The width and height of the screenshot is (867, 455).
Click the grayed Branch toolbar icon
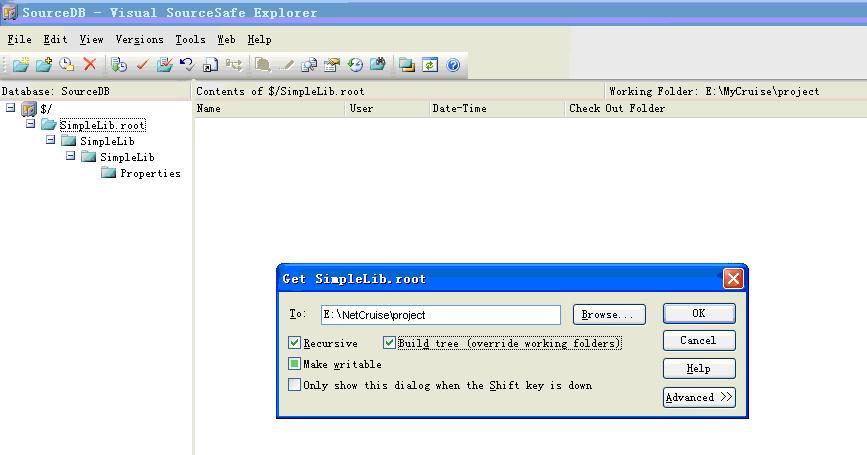[233, 65]
